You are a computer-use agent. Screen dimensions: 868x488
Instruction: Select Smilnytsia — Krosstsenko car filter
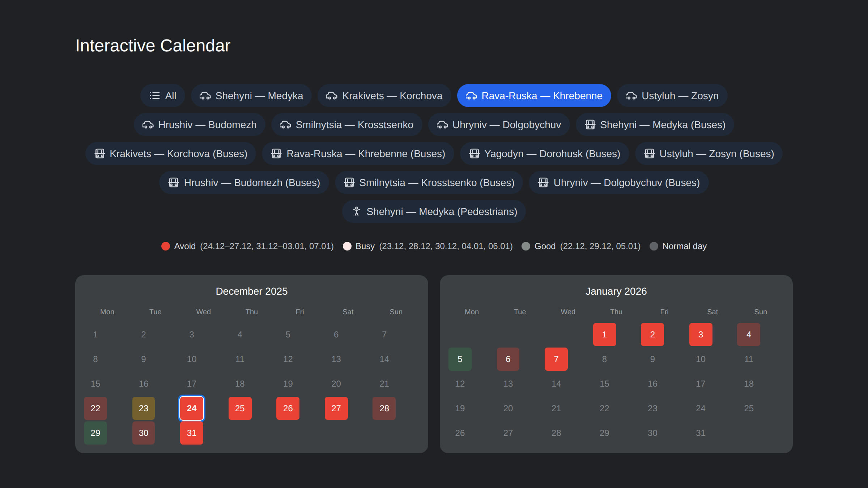click(x=346, y=125)
